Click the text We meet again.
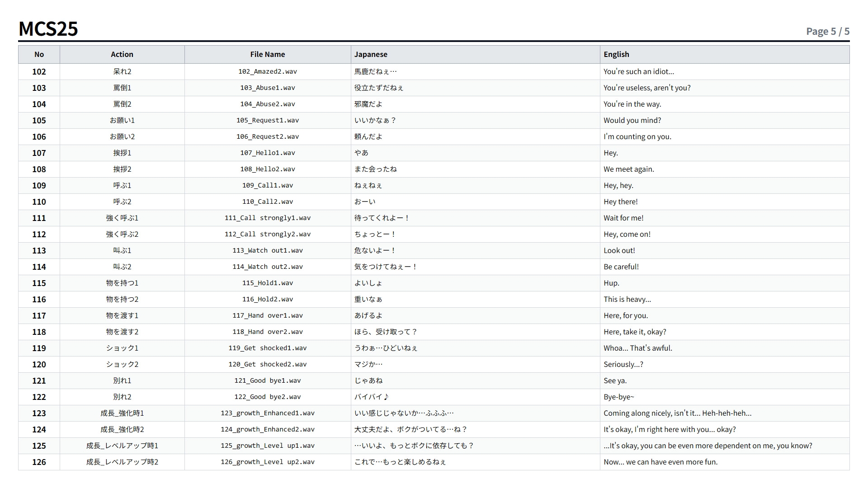The image size is (868, 488). tap(629, 169)
